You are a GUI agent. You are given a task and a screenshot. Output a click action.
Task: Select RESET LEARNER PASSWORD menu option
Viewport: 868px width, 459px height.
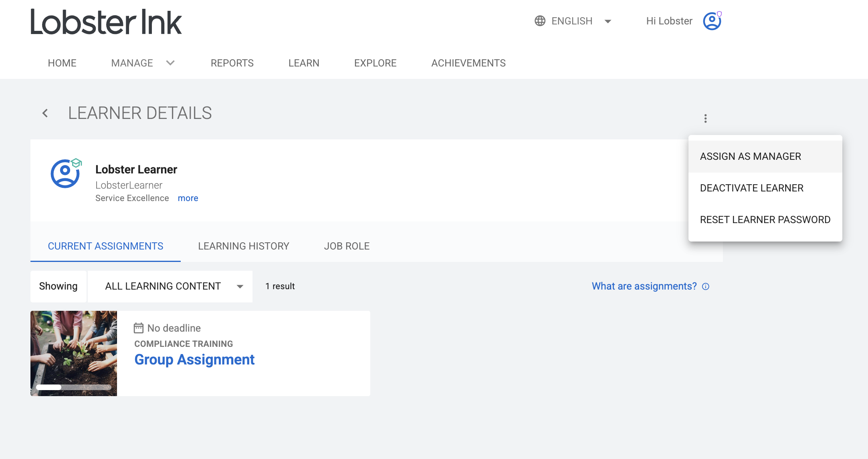[x=765, y=220]
